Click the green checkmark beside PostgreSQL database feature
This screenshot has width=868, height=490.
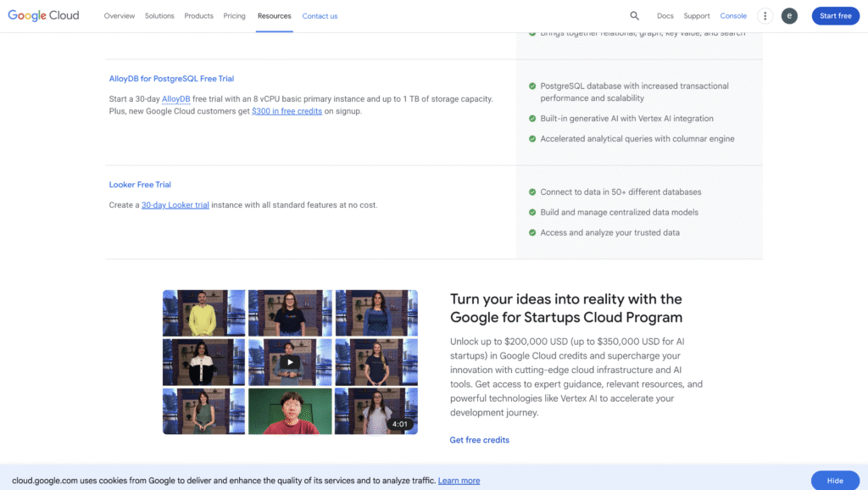point(532,86)
